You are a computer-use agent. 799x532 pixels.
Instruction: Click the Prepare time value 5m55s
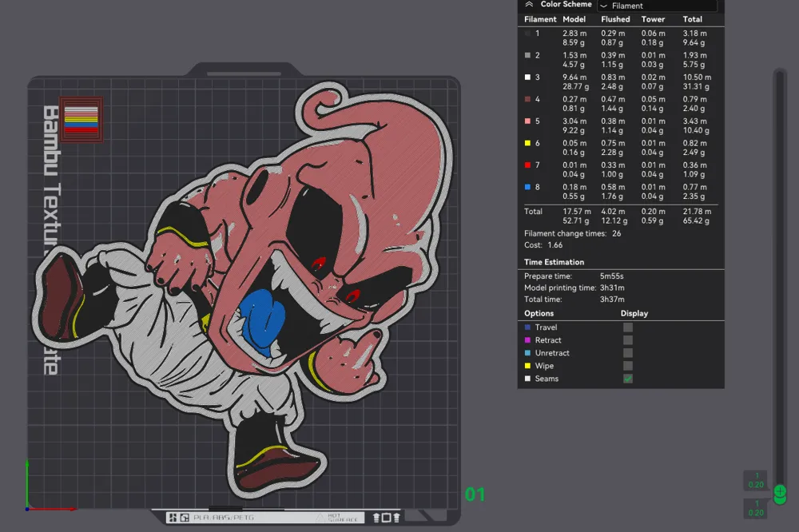point(611,276)
